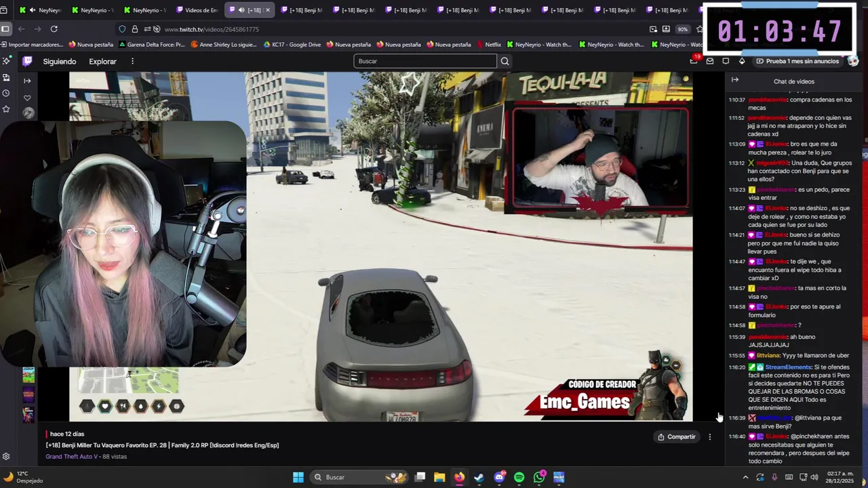Image resolution: width=868 pixels, height=488 pixels.
Task: Open the round channel avatar in sidebar
Action: (x=28, y=113)
